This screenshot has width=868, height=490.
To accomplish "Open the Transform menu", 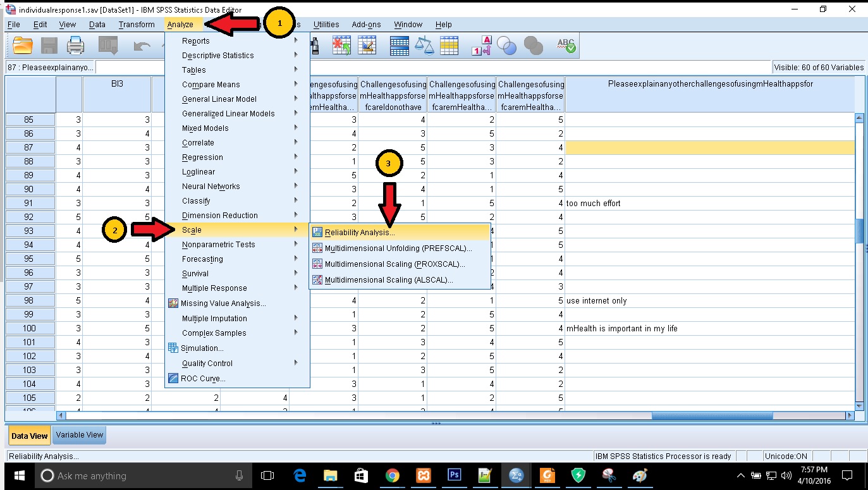I will click(x=137, y=24).
